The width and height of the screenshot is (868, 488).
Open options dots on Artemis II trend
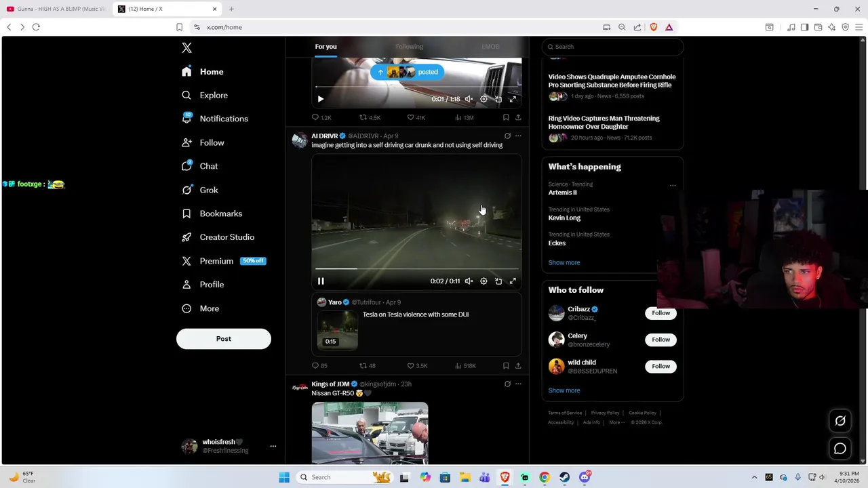673,185
